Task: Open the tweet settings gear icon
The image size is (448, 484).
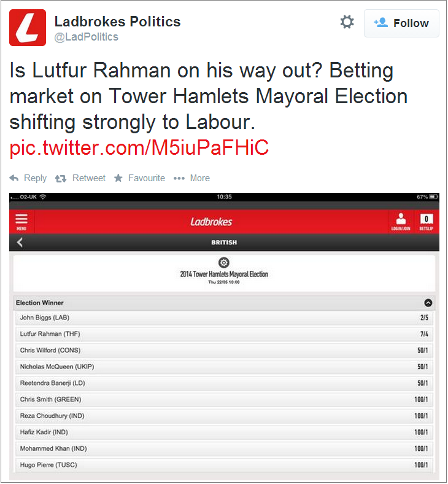Action: pyautogui.click(x=347, y=22)
